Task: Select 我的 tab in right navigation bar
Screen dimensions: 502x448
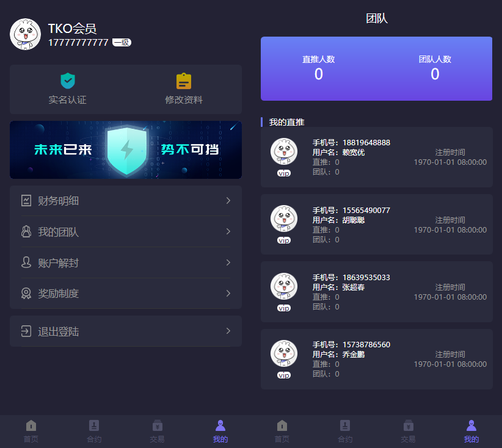Action: tap(471, 431)
